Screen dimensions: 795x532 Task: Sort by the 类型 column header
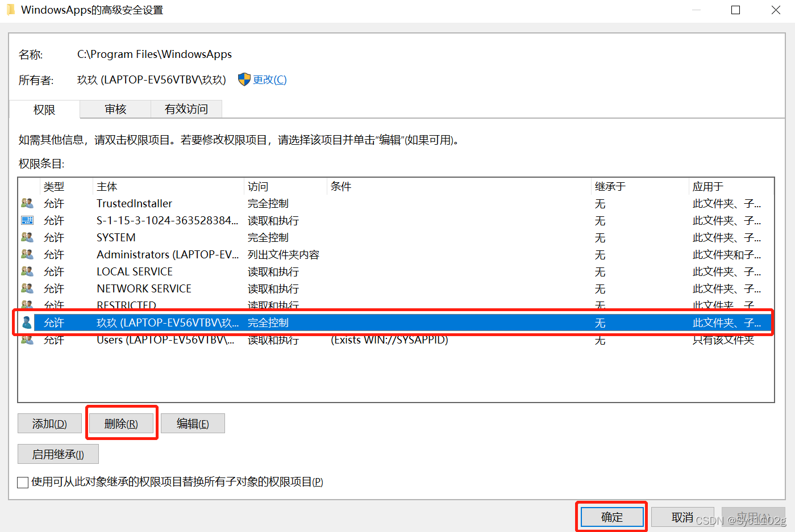(66, 186)
